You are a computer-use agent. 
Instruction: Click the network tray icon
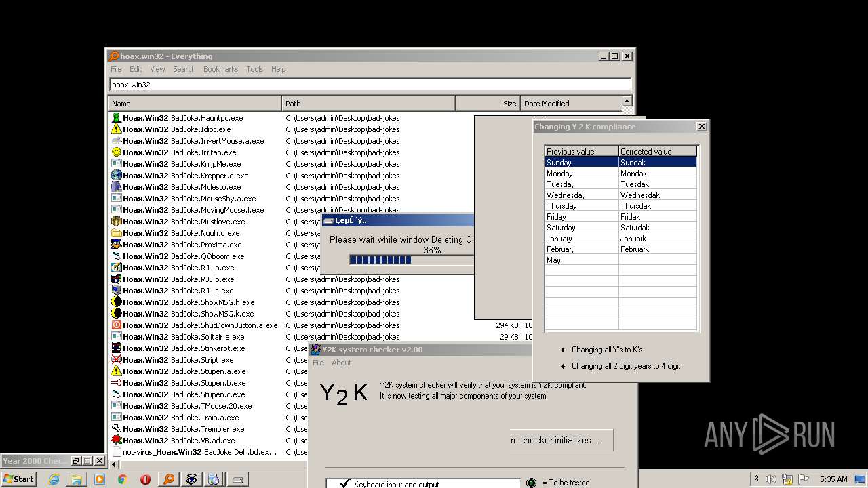pyautogui.click(x=787, y=479)
